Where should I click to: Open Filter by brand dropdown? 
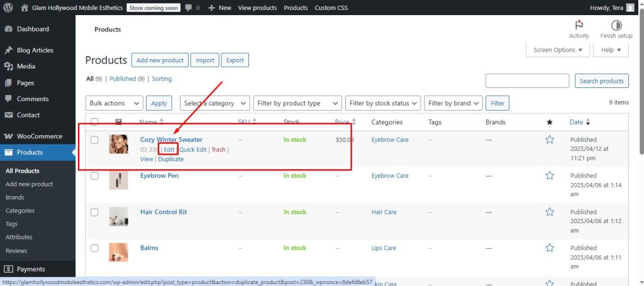click(453, 104)
